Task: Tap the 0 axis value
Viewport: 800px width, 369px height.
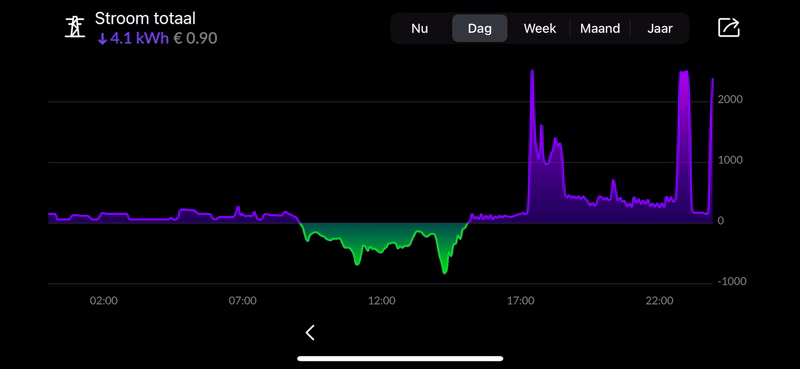Action: click(x=720, y=221)
